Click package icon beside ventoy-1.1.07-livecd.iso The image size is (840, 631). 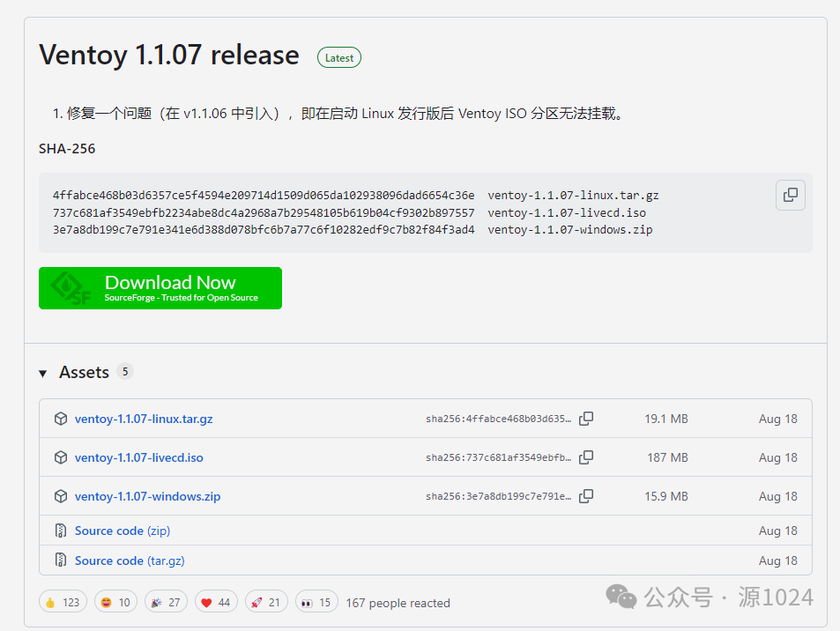tap(61, 457)
